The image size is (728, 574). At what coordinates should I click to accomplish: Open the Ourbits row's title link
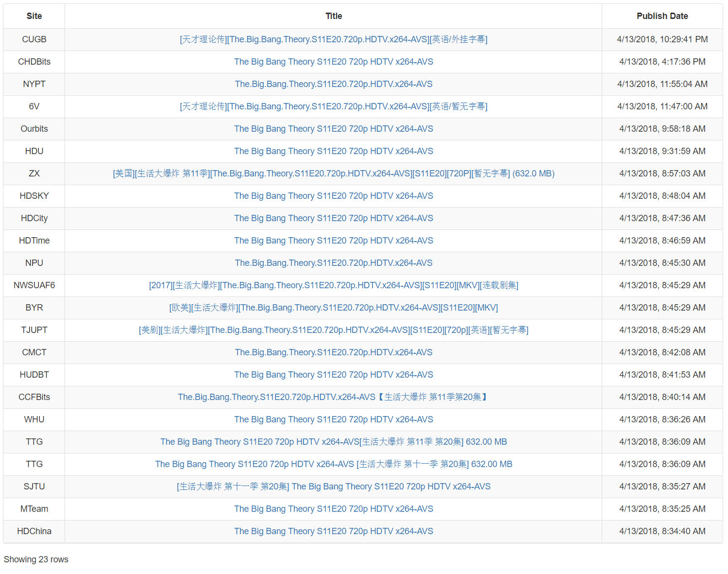(334, 129)
